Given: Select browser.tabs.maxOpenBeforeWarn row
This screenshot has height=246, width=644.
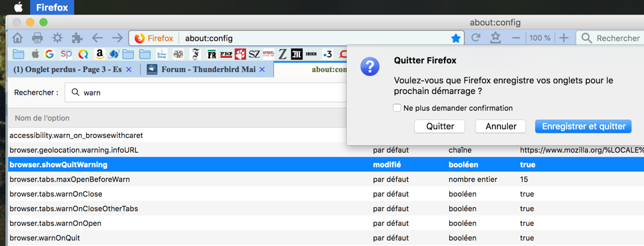Looking at the screenshot, I should pos(326,179).
